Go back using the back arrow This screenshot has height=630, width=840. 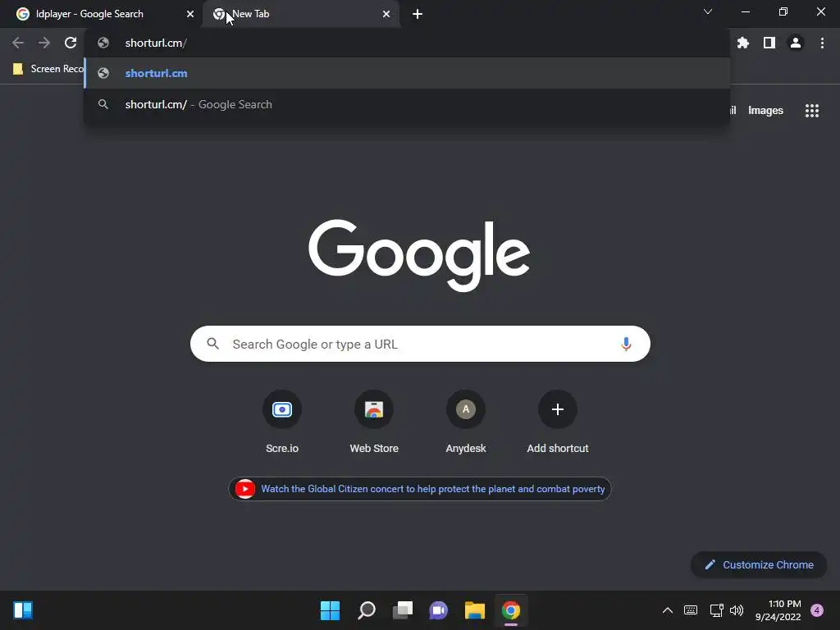(x=18, y=43)
